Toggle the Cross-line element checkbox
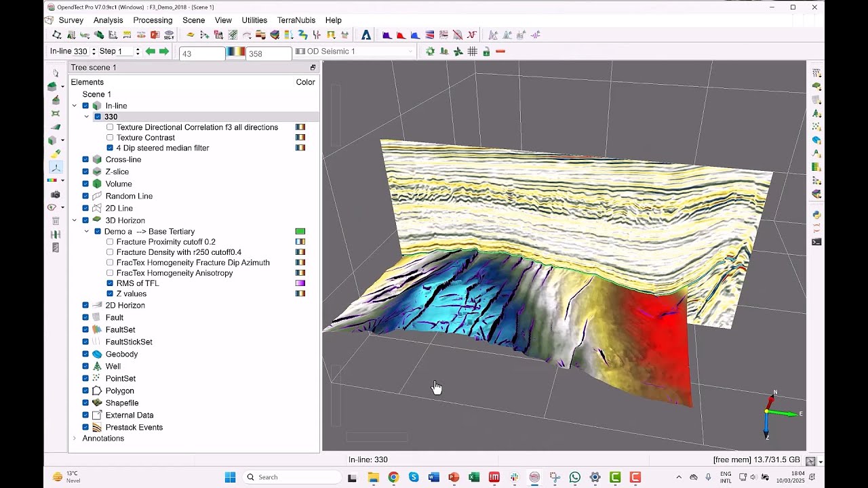This screenshot has width=868, height=488. click(x=85, y=159)
